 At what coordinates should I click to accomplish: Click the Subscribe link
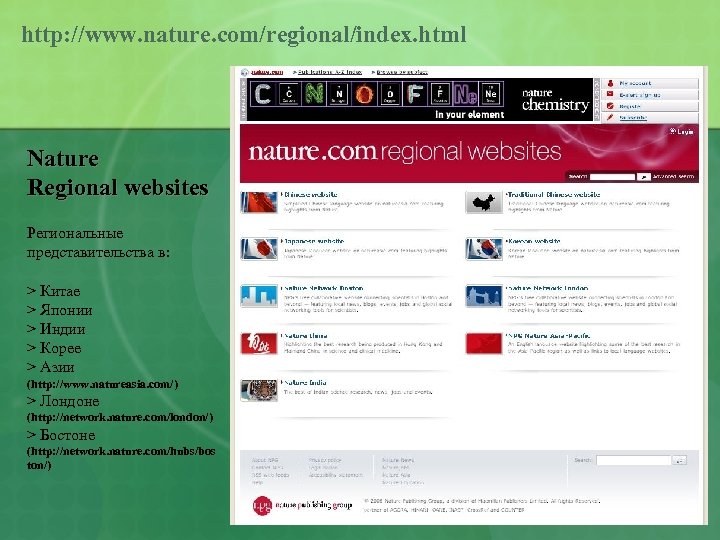[x=633, y=118]
